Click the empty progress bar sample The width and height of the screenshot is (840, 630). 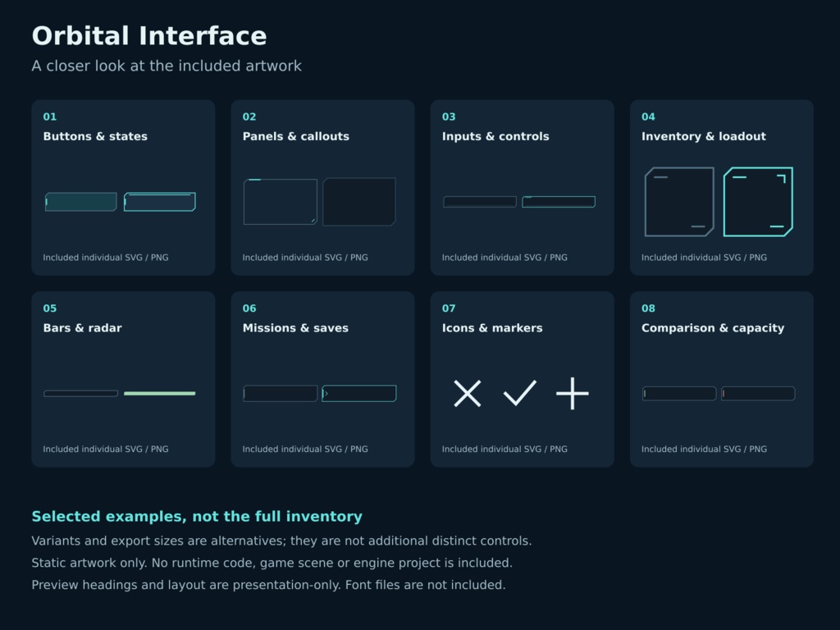(x=81, y=394)
